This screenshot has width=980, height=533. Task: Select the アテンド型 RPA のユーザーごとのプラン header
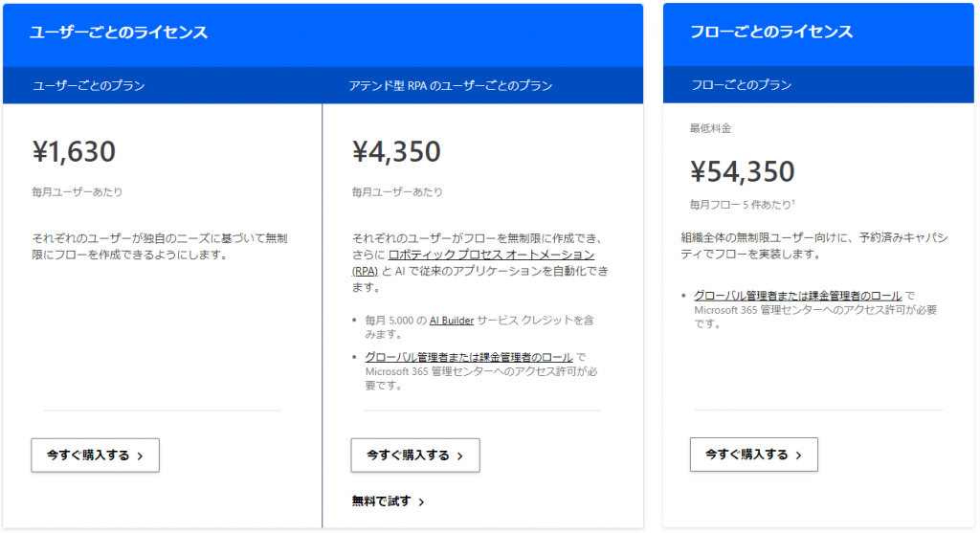click(450, 85)
